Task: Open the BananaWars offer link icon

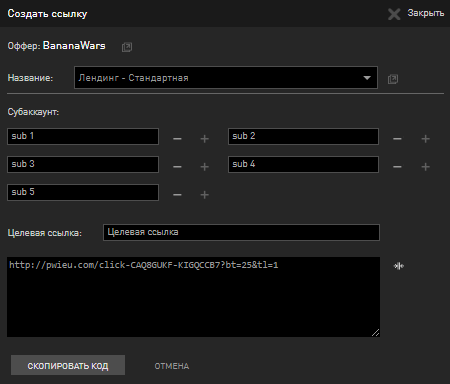Action: (127, 47)
